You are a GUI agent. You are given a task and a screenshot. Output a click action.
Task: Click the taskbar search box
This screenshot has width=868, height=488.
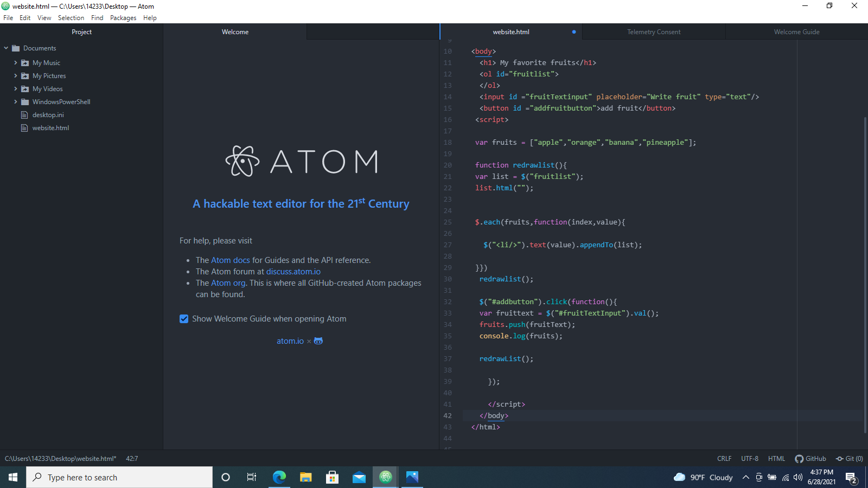click(x=119, y=477)
